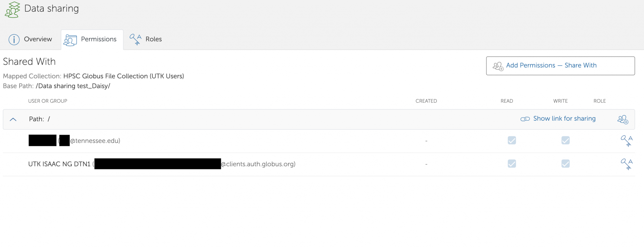Click add-user icon in Path row

pyautogui.click(x=623, y=119)
